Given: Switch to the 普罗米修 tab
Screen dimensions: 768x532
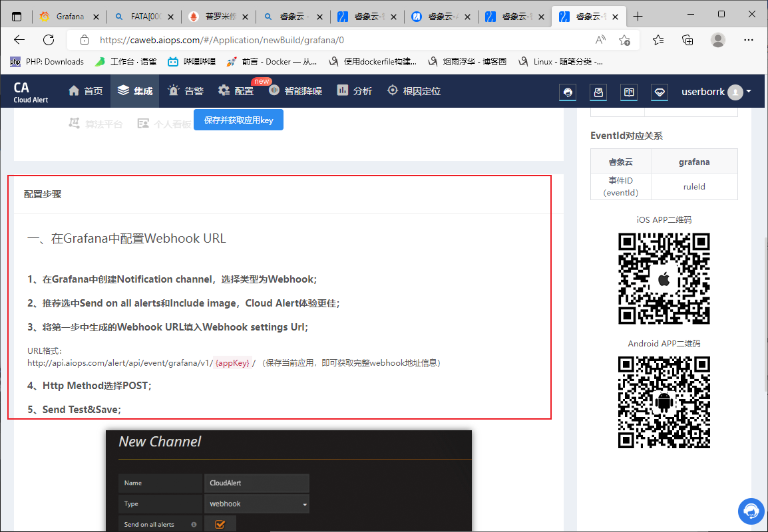Looking at the screenshot, I should point(218,17).
